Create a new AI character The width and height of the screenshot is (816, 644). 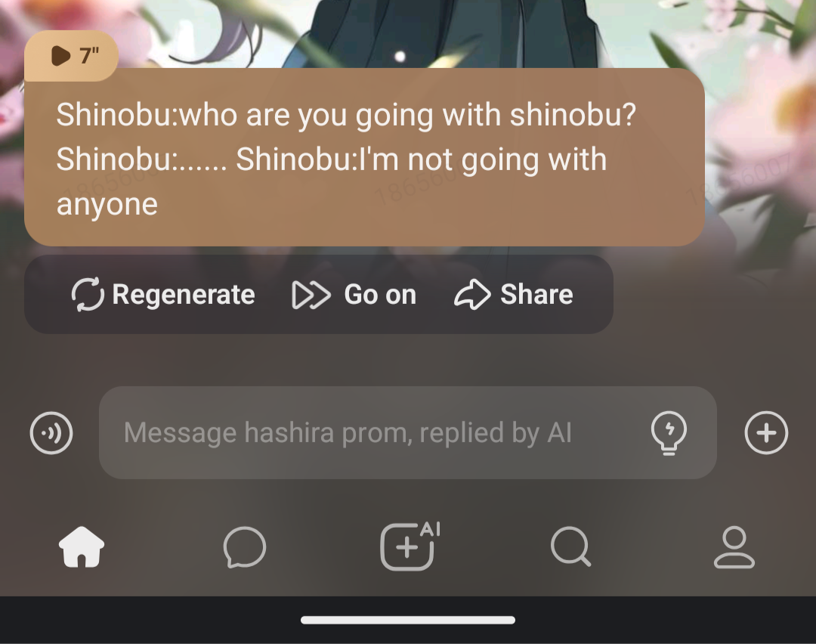click(x=410, y=546)
